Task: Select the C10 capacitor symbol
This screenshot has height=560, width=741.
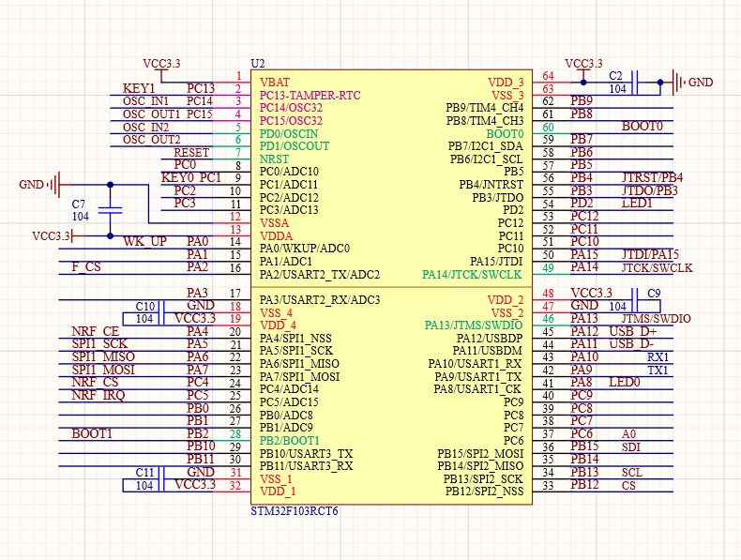Action: (161, 312)
